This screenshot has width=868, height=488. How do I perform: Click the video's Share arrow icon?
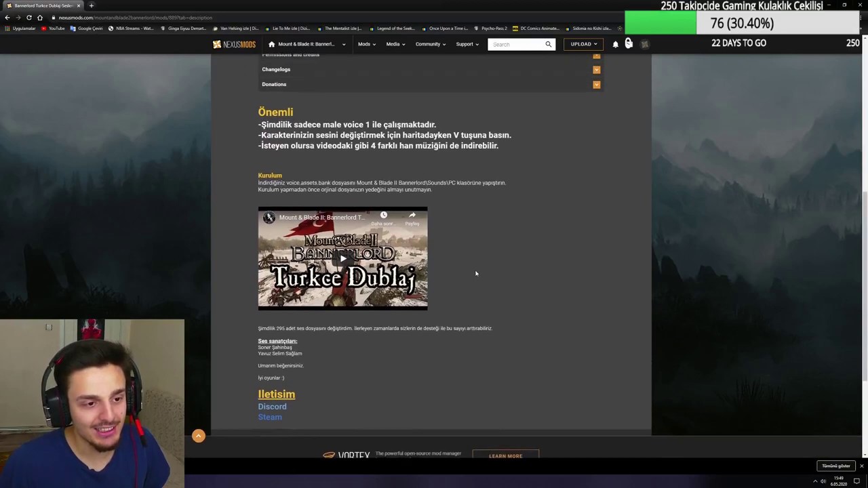pyautogui.click(x=412, y=216)
